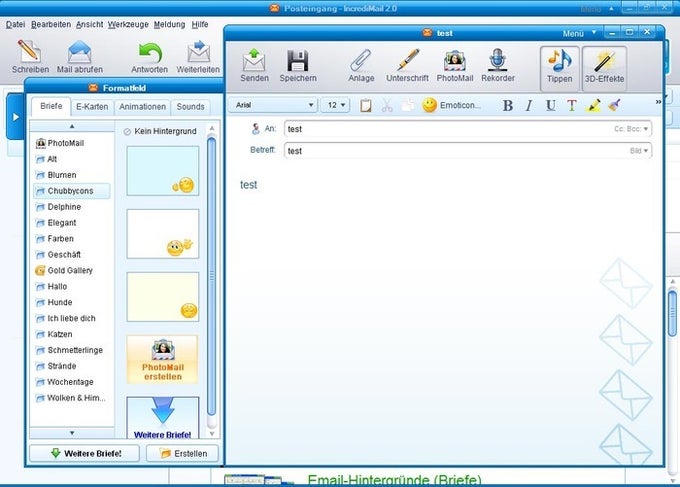Show more formatting toolbar items
Screen dimensions: 680x487
pos(658,102)
